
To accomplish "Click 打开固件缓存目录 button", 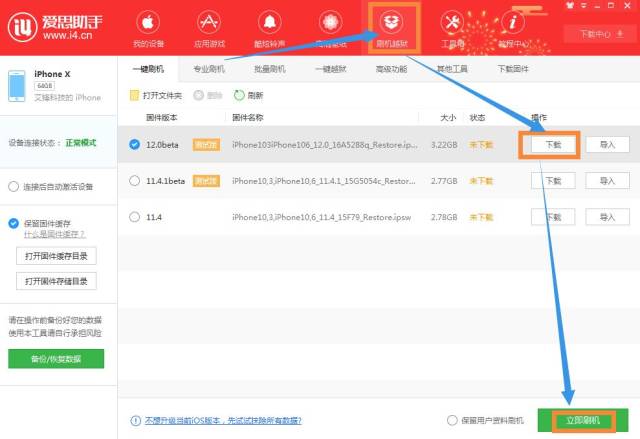I will click(56, 256).
